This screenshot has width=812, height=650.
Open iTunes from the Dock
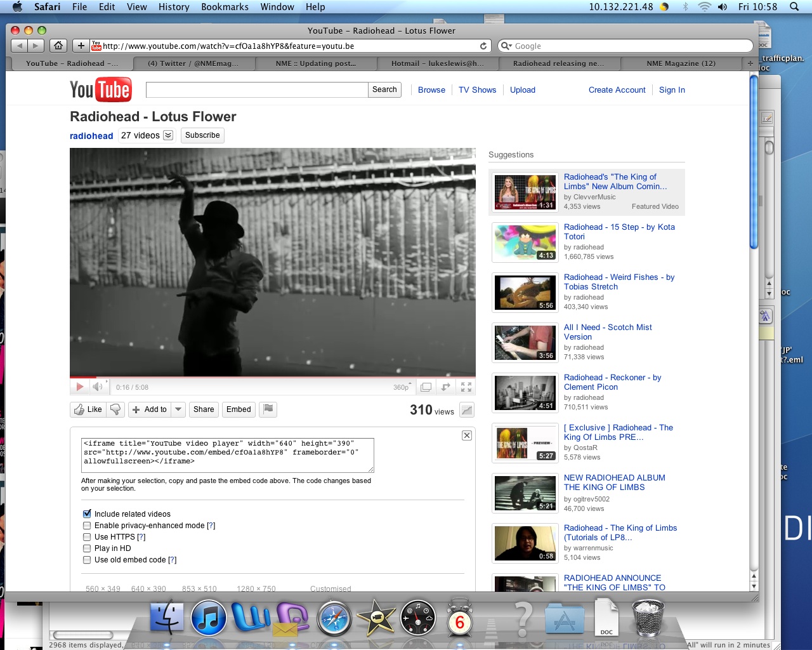(x=209, y=618)
